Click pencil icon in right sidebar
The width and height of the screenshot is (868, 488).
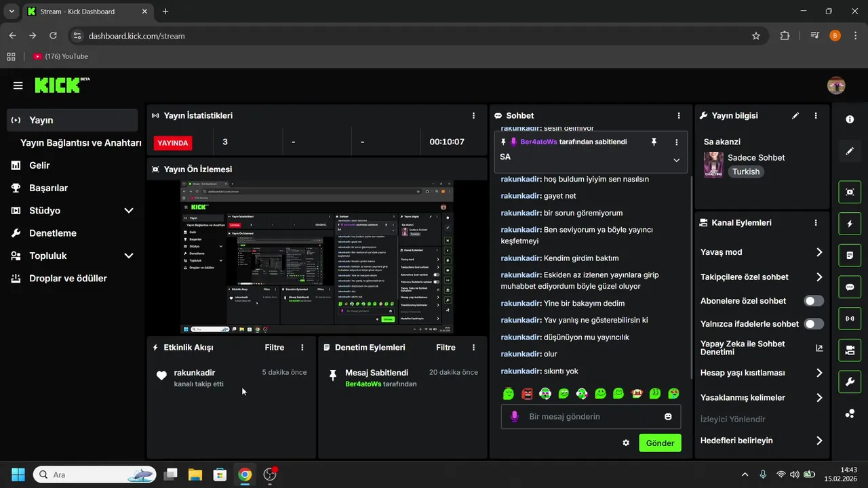coord(850,151)
